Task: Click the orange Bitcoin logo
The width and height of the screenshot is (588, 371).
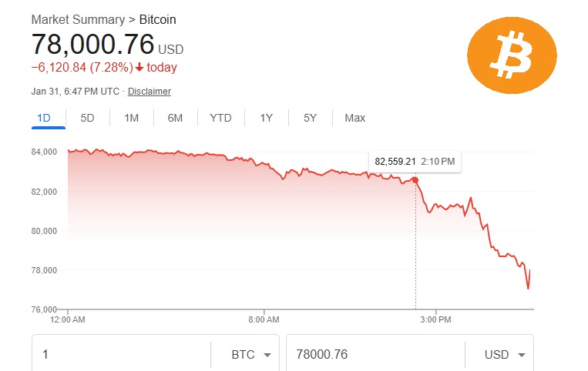Action: (512, 53)
